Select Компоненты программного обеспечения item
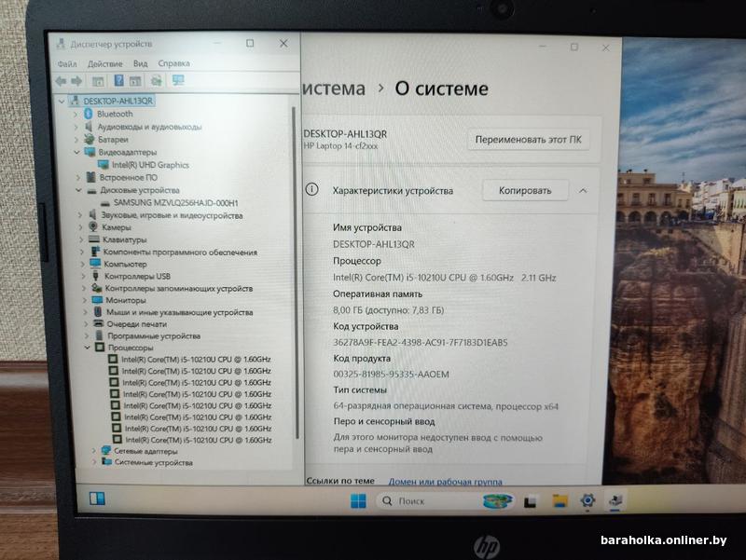The width and height of the screenshot is (746, 560). coord(180,252)
